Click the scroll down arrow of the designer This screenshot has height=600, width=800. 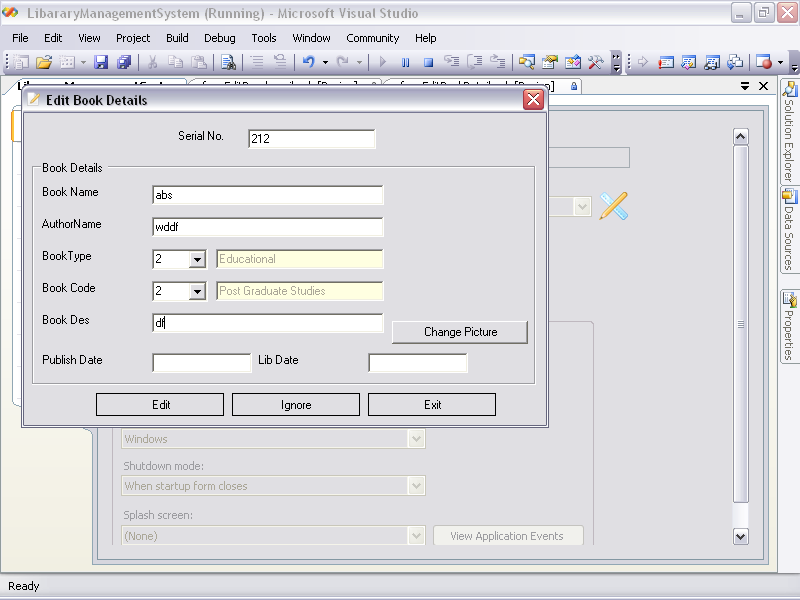pyautogui.click(x=741, y=536)
